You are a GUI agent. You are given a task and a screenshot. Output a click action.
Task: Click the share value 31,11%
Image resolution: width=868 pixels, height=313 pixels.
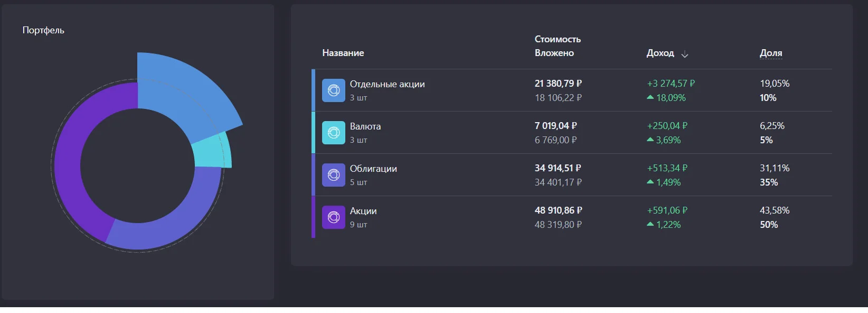pyautogui.click(x=775, y=168)
